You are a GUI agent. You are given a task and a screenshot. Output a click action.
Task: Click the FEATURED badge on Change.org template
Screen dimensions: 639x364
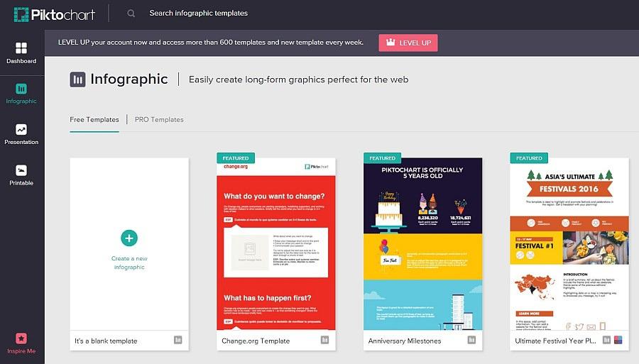point(236,158)
